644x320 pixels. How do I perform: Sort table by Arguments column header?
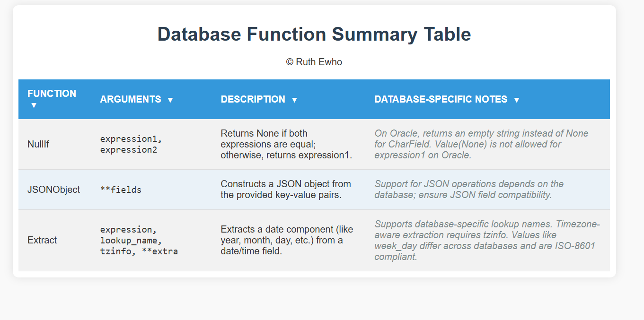coord(151,99)
